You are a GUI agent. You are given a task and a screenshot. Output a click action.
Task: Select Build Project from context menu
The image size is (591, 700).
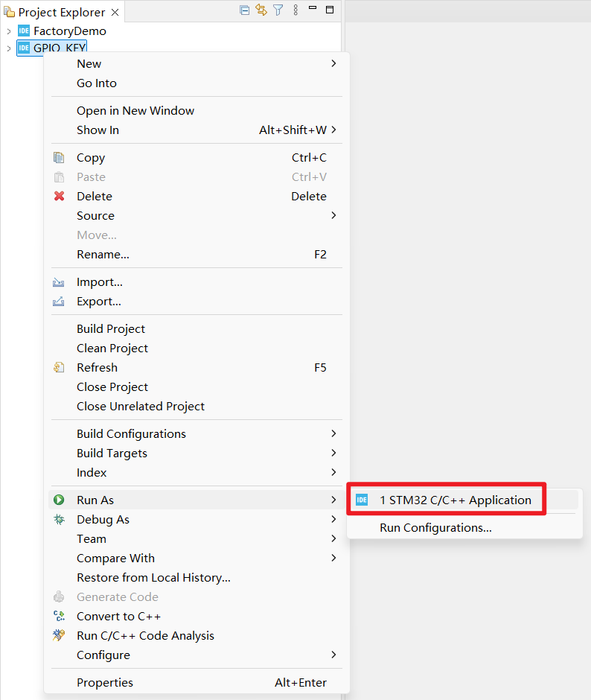111,329
